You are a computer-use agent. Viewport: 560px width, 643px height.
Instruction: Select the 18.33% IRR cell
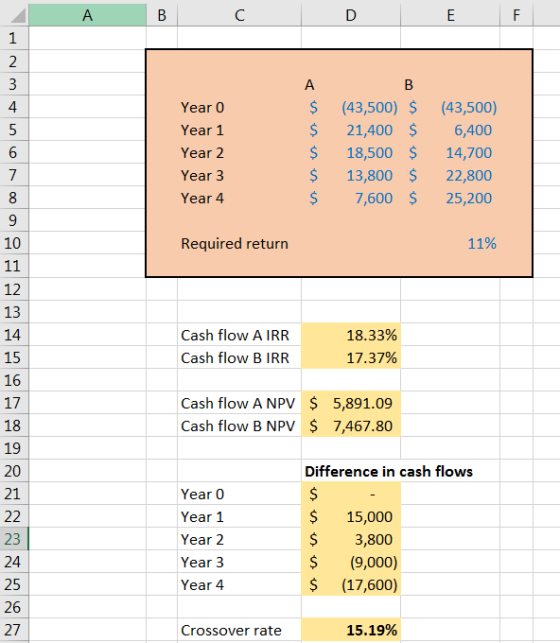click(351, 335)
